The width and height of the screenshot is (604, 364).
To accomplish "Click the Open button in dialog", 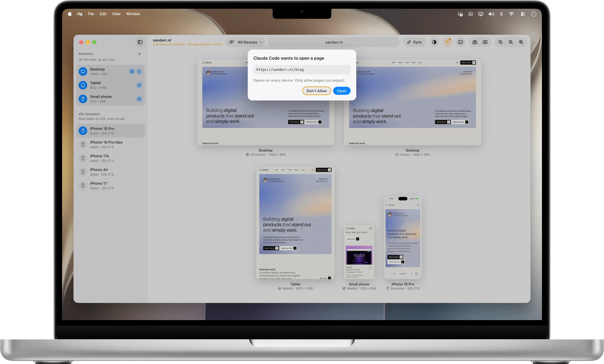I will pyautogui.click(x=342, y=91).
